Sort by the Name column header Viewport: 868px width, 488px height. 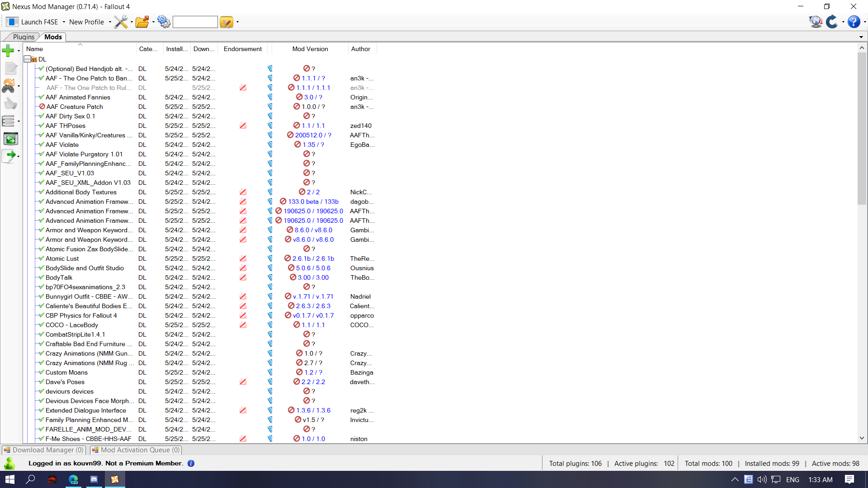(80, 49)
